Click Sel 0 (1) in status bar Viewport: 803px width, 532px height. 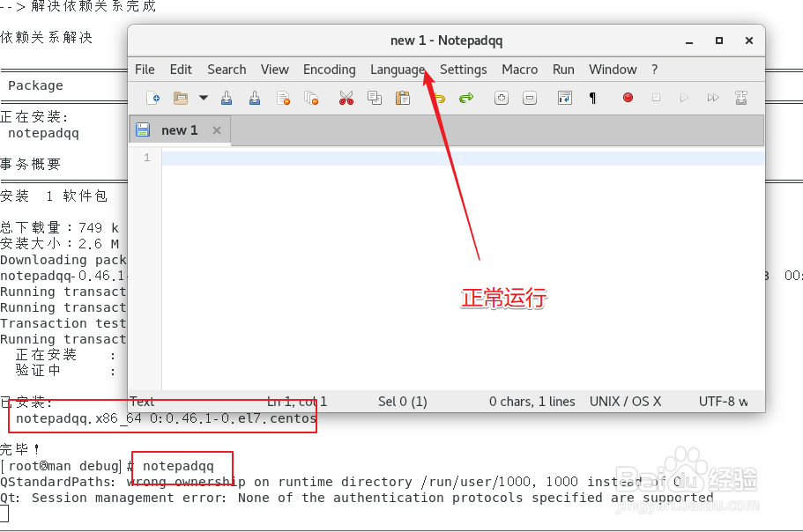[x=403, y=402]
